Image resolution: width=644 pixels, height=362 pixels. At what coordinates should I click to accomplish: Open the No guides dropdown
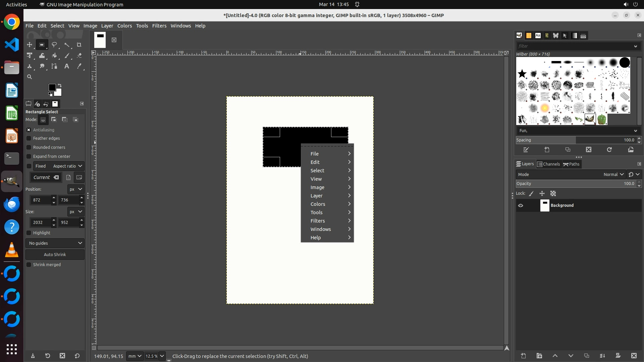(55, 243)
